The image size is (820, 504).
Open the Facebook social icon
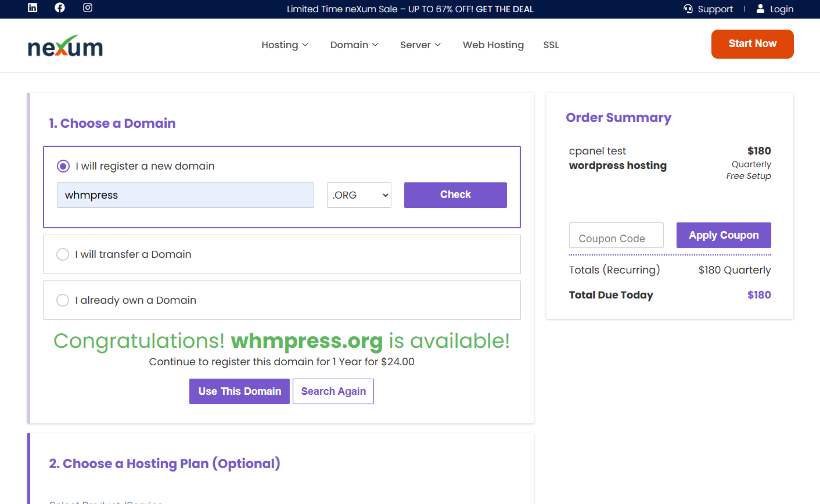tap(60, 8)
